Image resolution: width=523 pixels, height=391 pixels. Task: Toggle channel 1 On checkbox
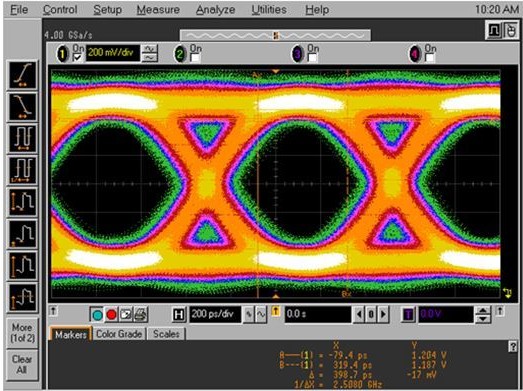point(77,58)
